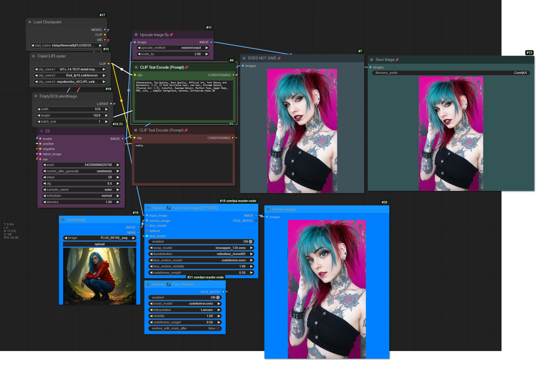Click the '#13' badge above Save Image
The width and height of the screenshot is (560, 392).
pyautogui.click(x=529, y=52)
